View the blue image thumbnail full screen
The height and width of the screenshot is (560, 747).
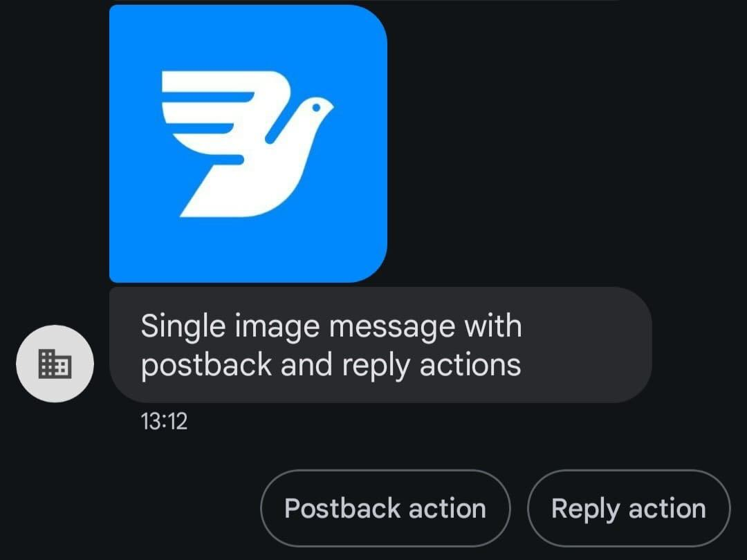pos(248,144)
